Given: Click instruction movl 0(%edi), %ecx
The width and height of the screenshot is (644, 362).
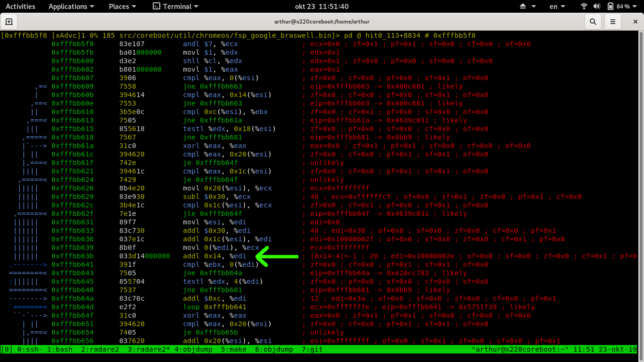Looking at the screenshot, I should coord(221,247).
